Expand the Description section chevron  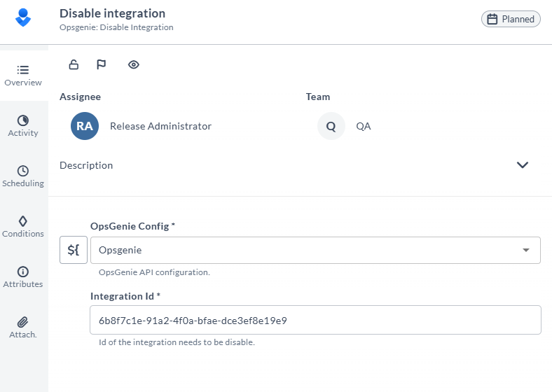coord(523,165)
